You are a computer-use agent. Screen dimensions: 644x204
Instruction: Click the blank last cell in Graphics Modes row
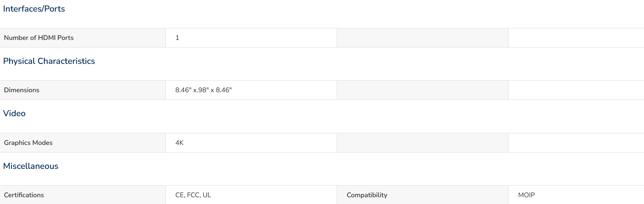click(x=576, y=143)
